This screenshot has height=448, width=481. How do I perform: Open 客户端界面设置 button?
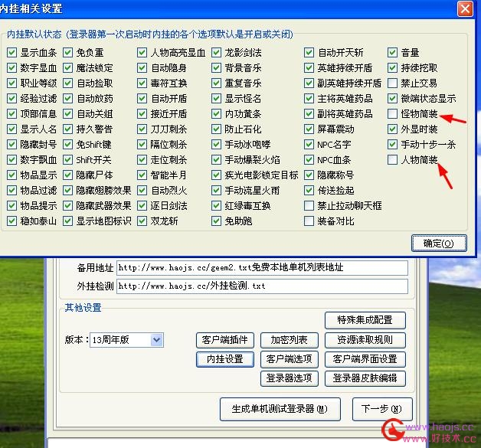365,359
